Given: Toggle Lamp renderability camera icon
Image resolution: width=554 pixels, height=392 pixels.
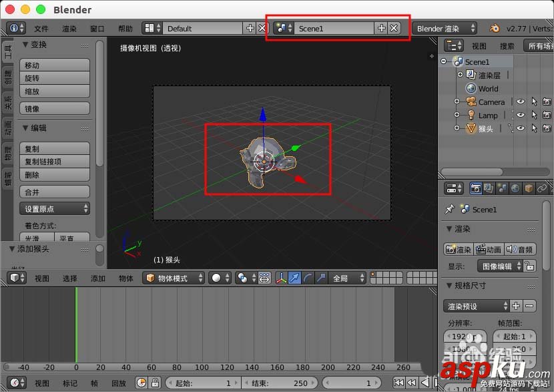Looking at the screenshot, I should pyautogui.click(x=547, y=115).
